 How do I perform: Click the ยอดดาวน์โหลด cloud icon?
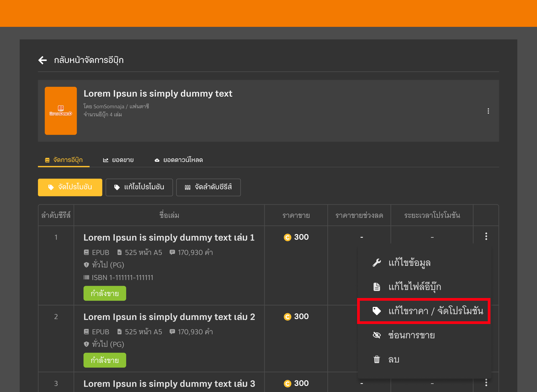(157, 160)
